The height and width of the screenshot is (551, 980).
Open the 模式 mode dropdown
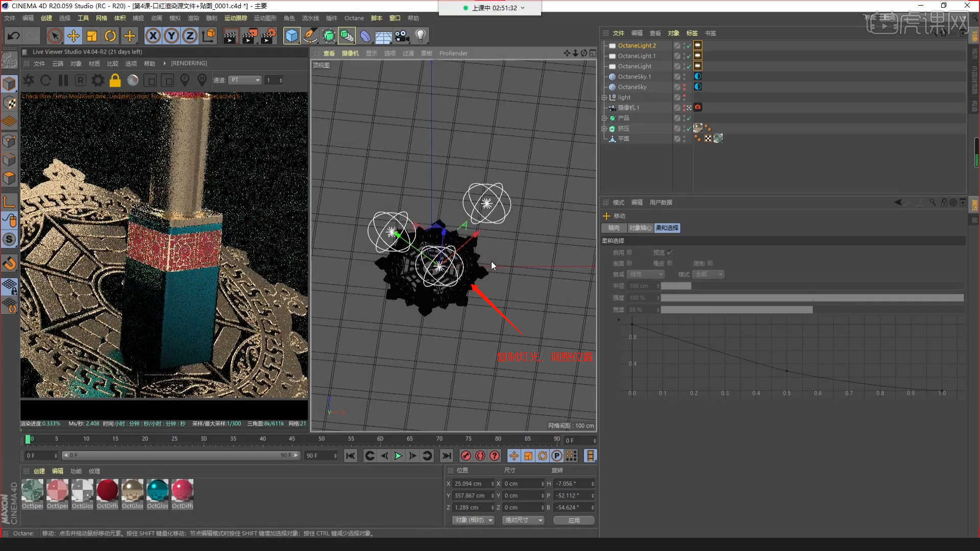[x=708, y=274]
